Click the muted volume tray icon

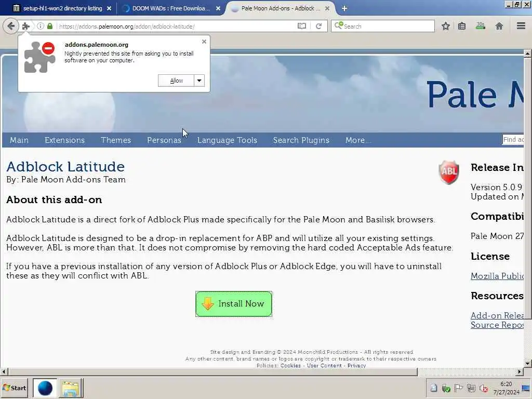tap(484, 388)
